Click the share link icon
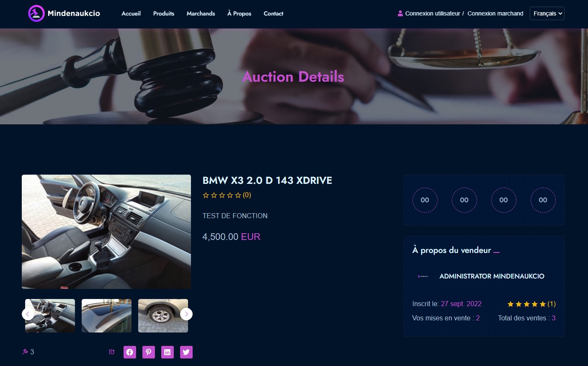 coord(112,352)
